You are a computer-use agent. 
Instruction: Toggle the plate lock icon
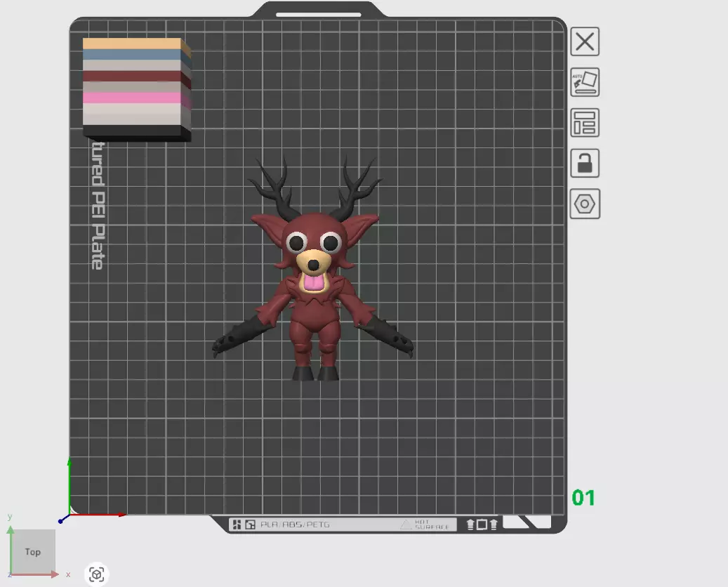(585, 163)
